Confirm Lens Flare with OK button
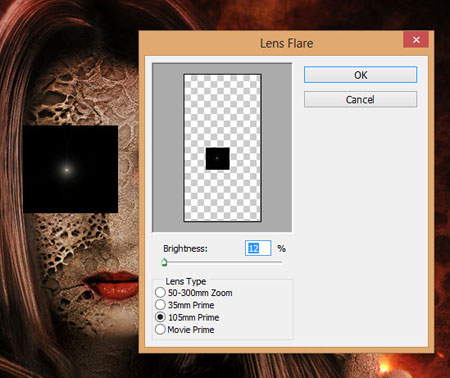Image resolution: width=450 pixels, height=378 pixels. pos(360,75)
